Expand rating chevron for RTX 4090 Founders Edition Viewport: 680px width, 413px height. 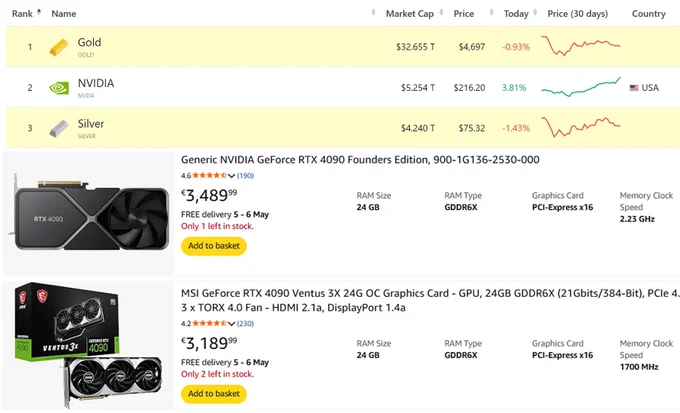(231, 176)
